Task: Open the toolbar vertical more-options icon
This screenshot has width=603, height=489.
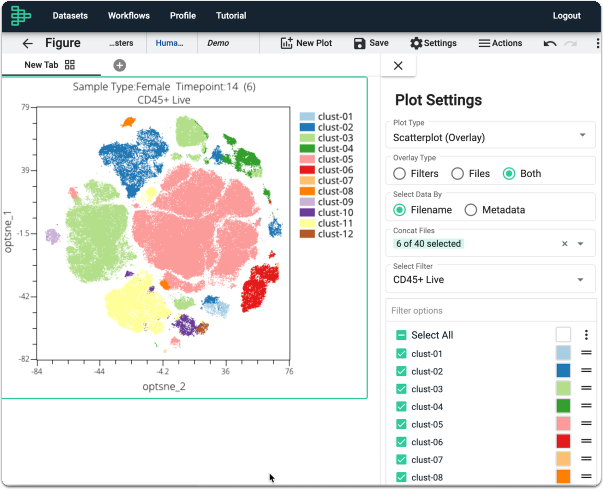Action: 597,43
